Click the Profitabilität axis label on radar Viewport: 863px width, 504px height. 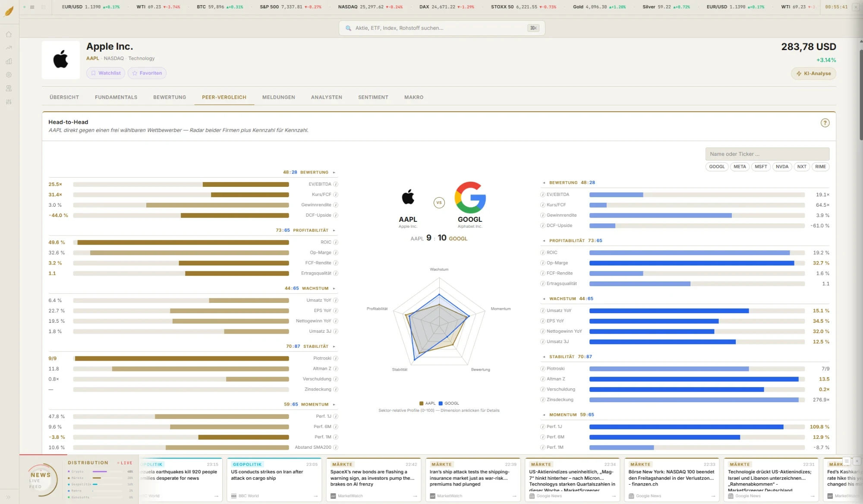tap(377, 309)
